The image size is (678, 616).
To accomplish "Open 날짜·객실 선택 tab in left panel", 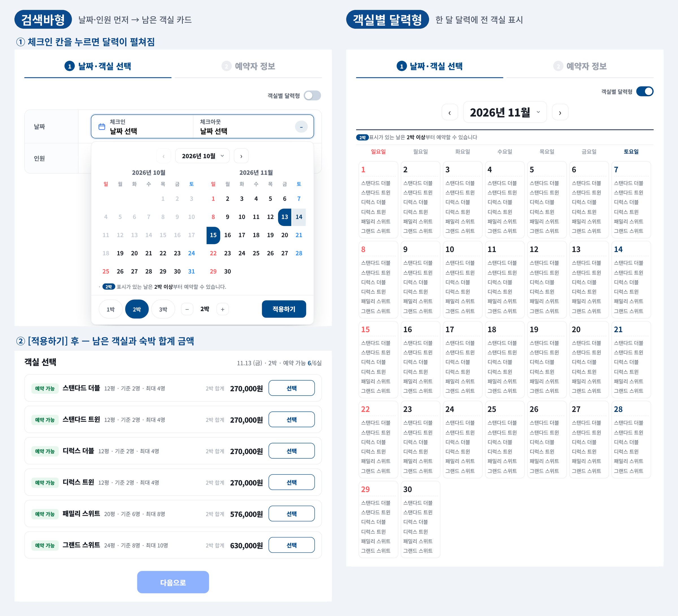I will (98, 66).
